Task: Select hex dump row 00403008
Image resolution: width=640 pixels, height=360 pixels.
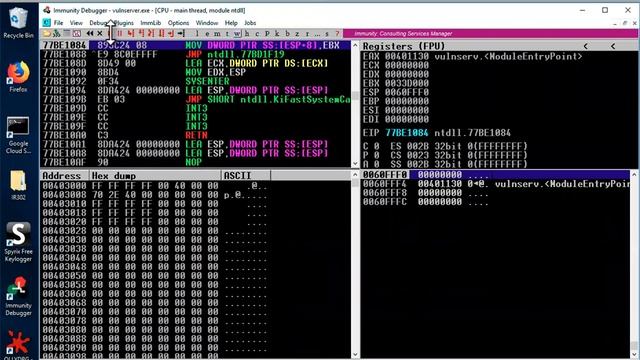Action: tap(195, 195)
